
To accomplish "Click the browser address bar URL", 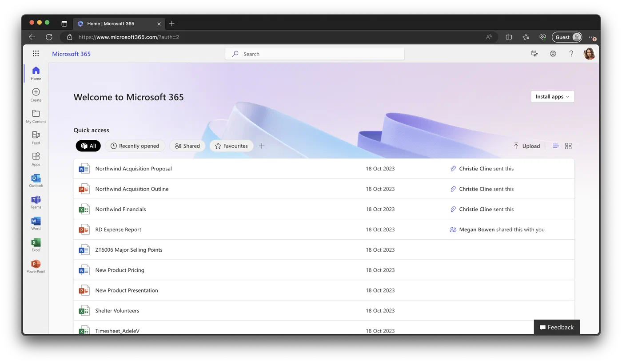I will coord(129,37).
